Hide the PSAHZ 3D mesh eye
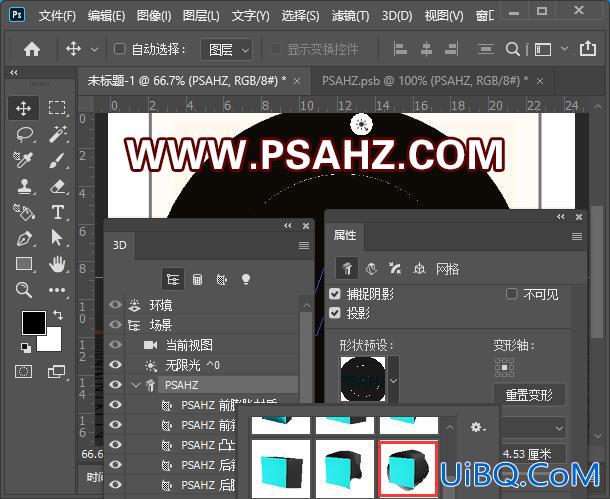Image resolution: width=610 pixels, height=499 pixels. pos(115,384)
